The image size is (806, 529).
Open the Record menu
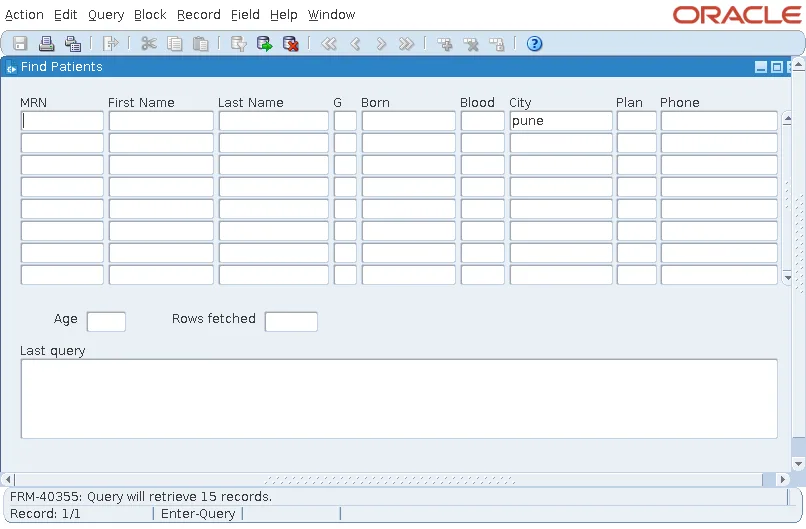tap(199, 15)
